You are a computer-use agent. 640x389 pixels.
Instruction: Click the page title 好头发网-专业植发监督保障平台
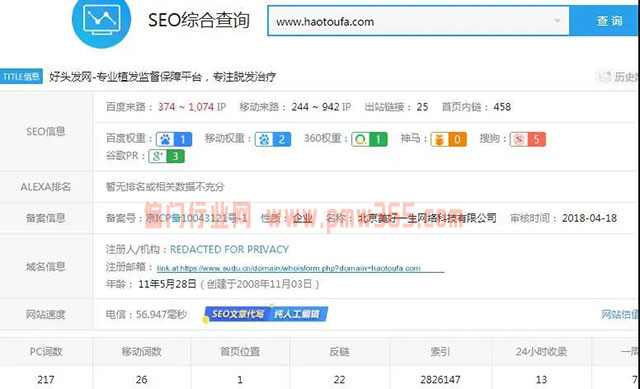pos(126,77)
